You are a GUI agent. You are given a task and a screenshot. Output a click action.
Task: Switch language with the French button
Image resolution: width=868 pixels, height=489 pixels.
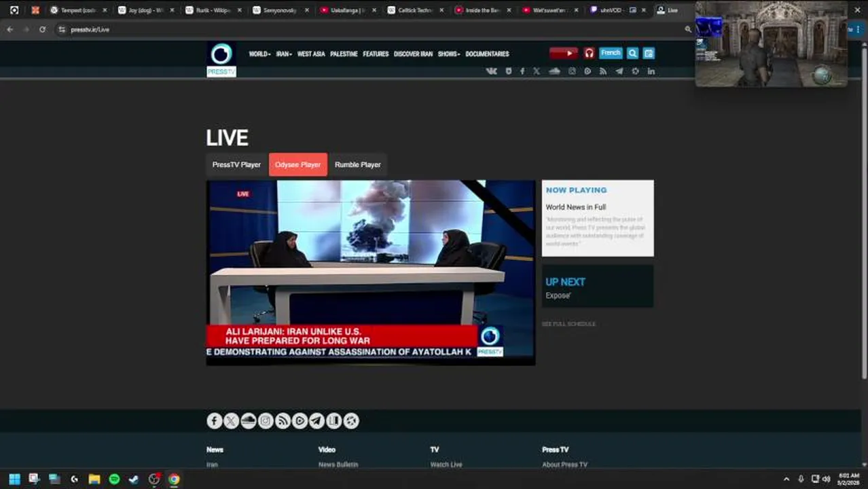click(x=611, y=53)
